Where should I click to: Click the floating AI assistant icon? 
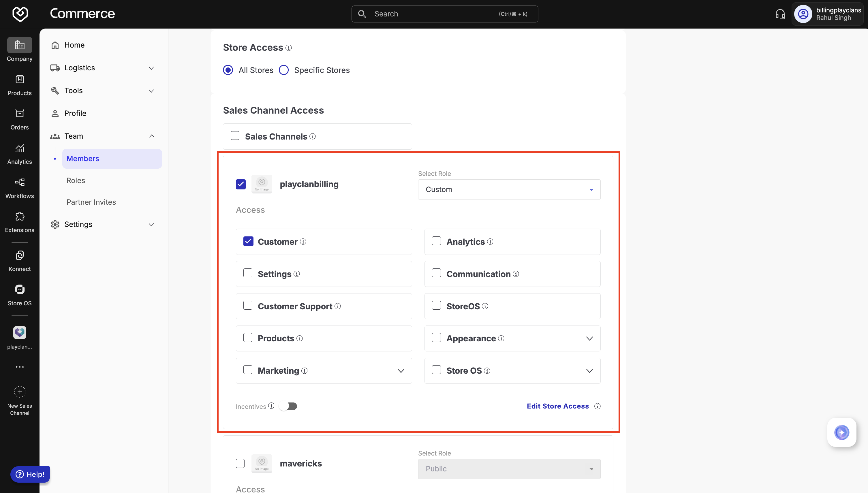coord(841,432)
